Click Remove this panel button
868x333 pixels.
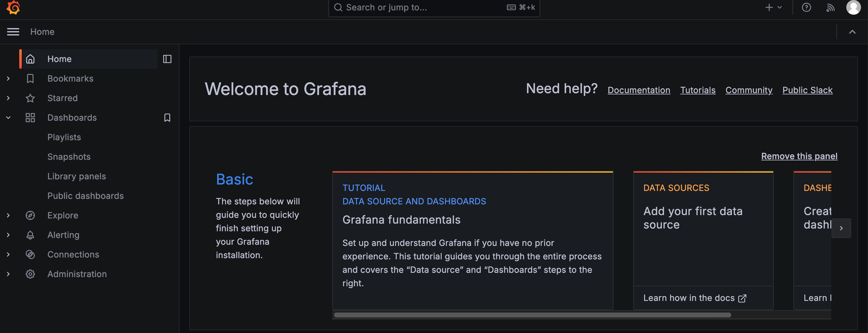click(799, 156)
